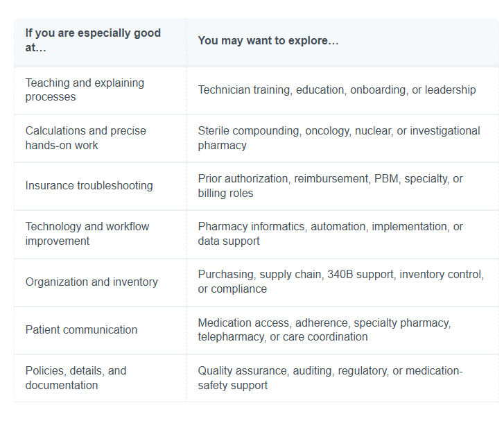The height and width of the screenshot is (421, 504).
Task: Click 'Purchasing, supply chain, 340B support' cell
Action: [342, 282]
